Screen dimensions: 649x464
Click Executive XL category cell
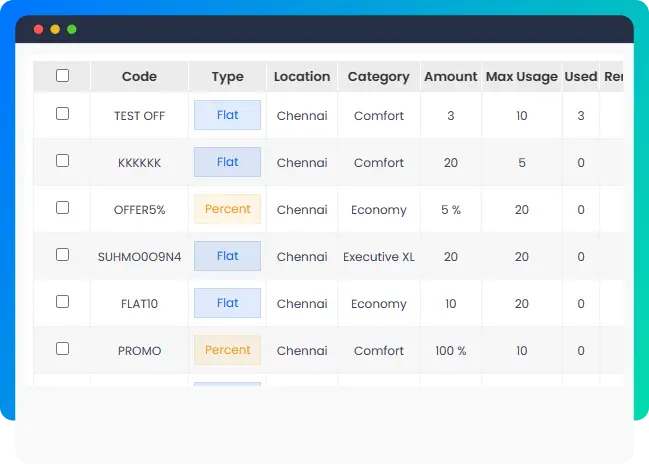(379, 257)
